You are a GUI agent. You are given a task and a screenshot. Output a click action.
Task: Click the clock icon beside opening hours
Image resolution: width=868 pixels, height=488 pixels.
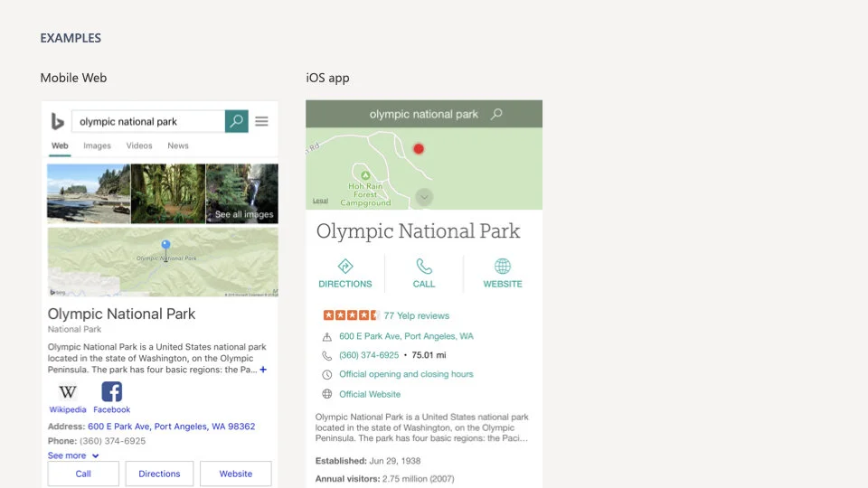(327, 374)
